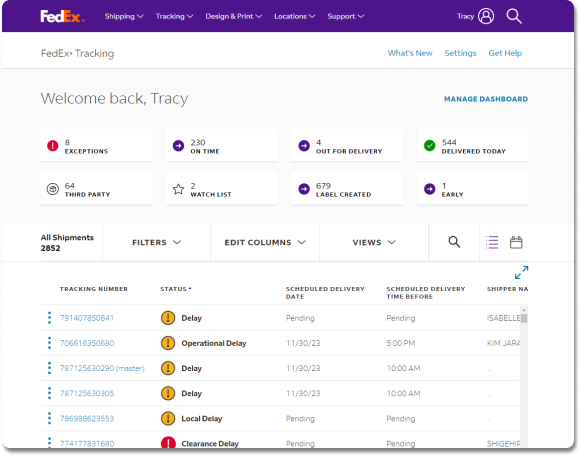Open actions menu for shipment 787125630305

pos(49,393)
